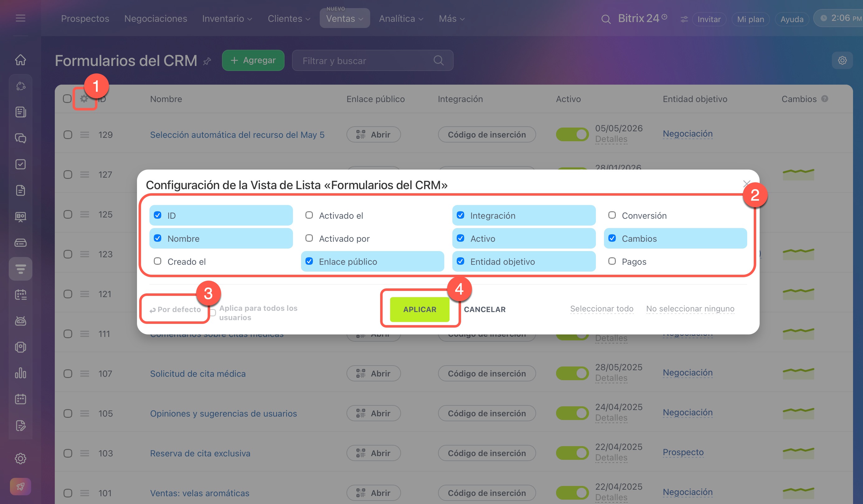Open the chat bubbles icon in sidebar
The height and width of the screenshot is (504, 863).
pos(21,138)
